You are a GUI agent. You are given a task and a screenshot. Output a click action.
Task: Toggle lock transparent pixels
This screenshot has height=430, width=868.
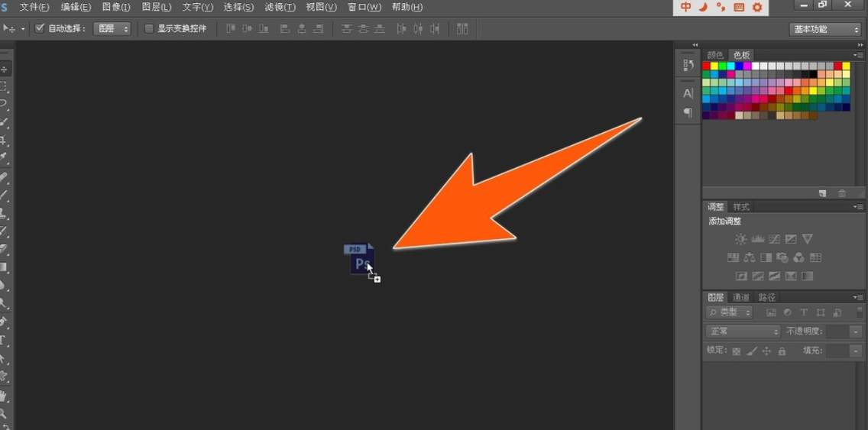pyautogui.click(x=737, y=351)
